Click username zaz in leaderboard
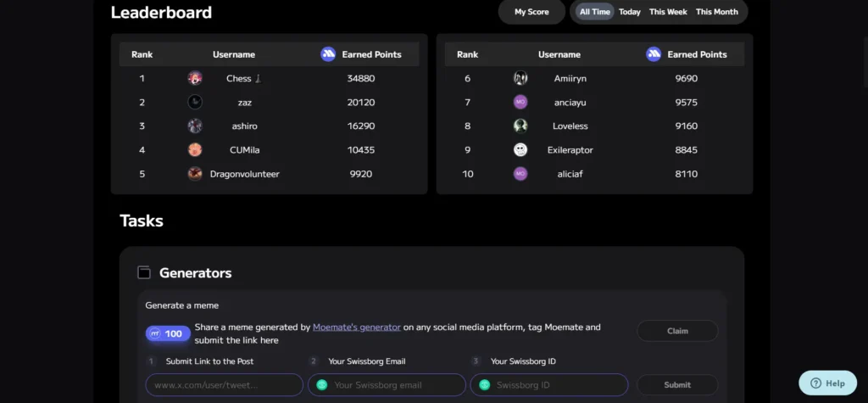868x403 pixels. (245, 102)
